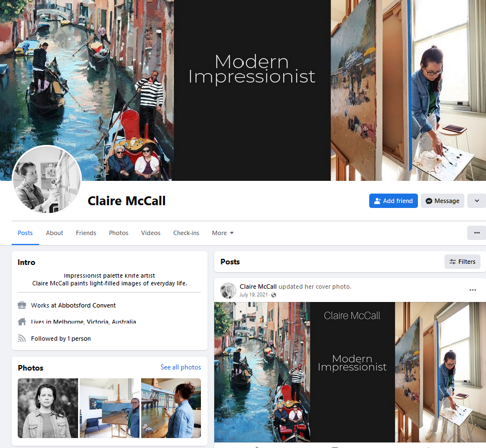Open the black-and-white portrait photo thumbnail
The width and height of the screenshot is (486, 448).
click(x=48, y=408)
